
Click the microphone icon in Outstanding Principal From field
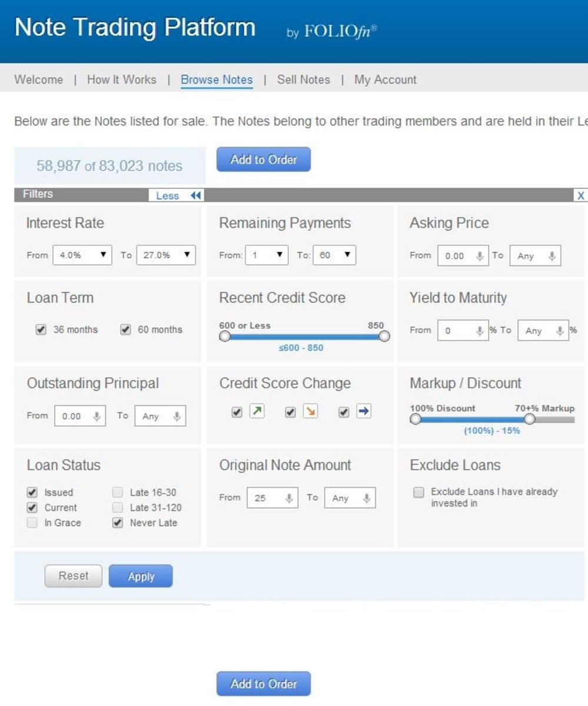(97, 415)
